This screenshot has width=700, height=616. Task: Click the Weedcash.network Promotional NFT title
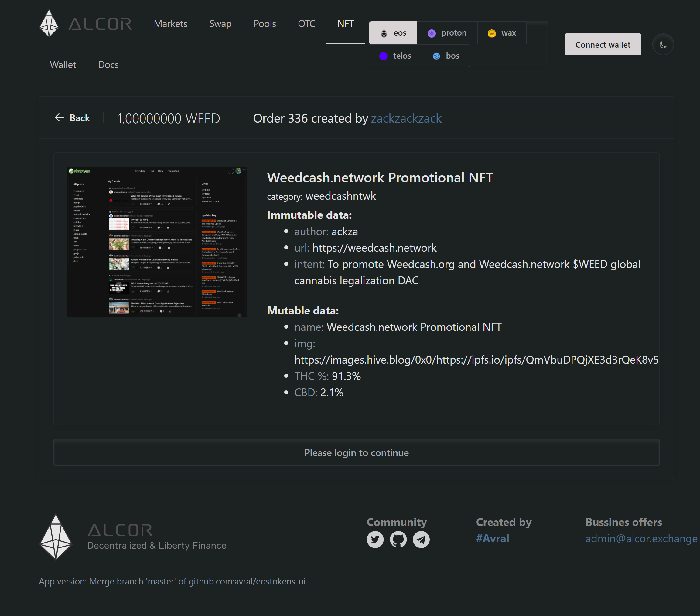(380, 177)
